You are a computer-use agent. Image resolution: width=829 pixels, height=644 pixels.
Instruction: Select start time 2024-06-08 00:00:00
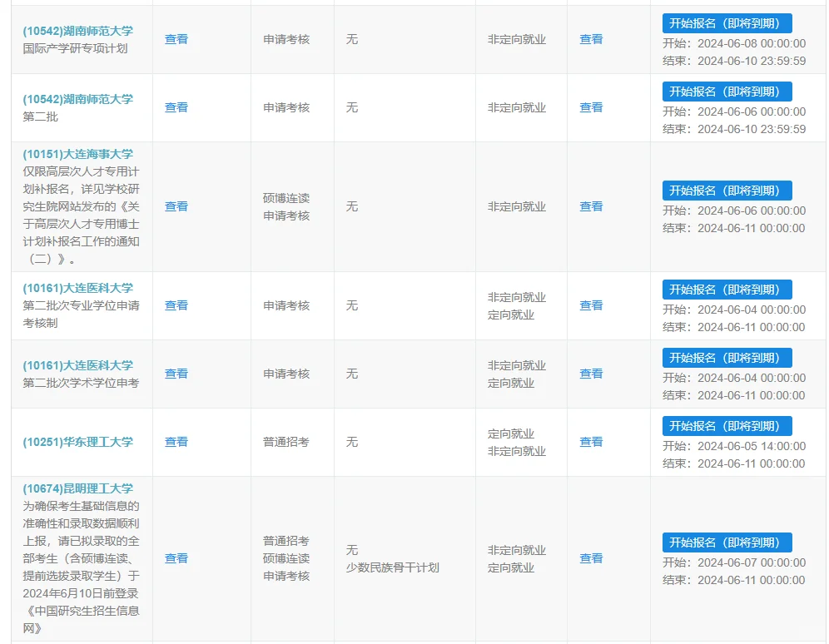(752, 43)
